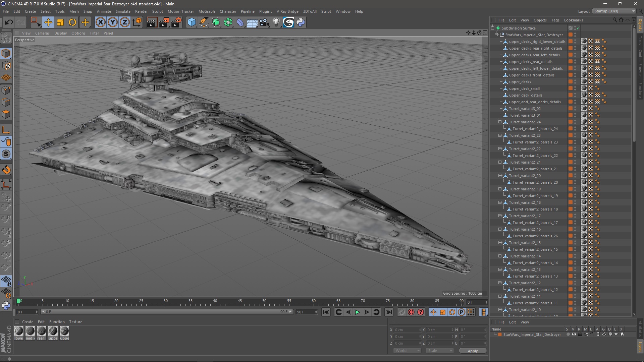This screenshot has width=644, height=362.
Task: Play the animation forward
Action: [x=358, y=312]
